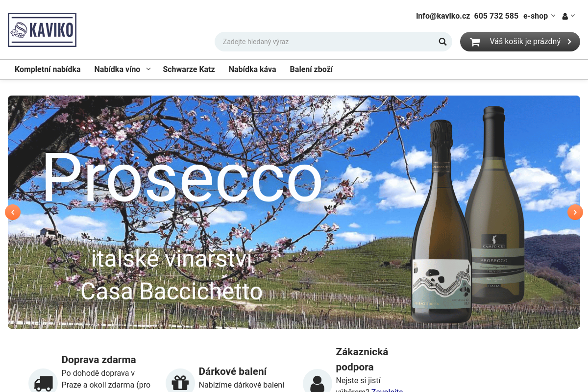Screen dimensions: 588x392
Task: Click the gift box icon
Action: pyautogui.click(x=180, y=382)
